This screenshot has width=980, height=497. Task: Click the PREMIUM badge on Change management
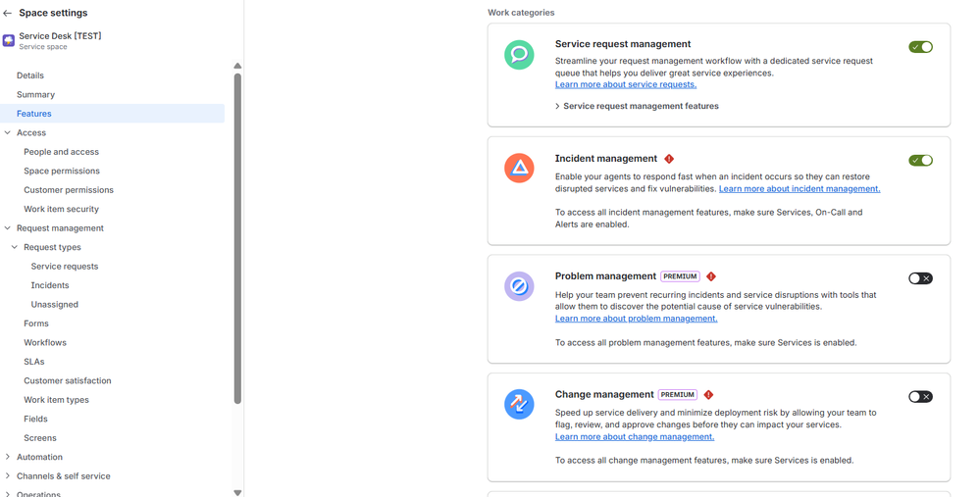point(678,395)
